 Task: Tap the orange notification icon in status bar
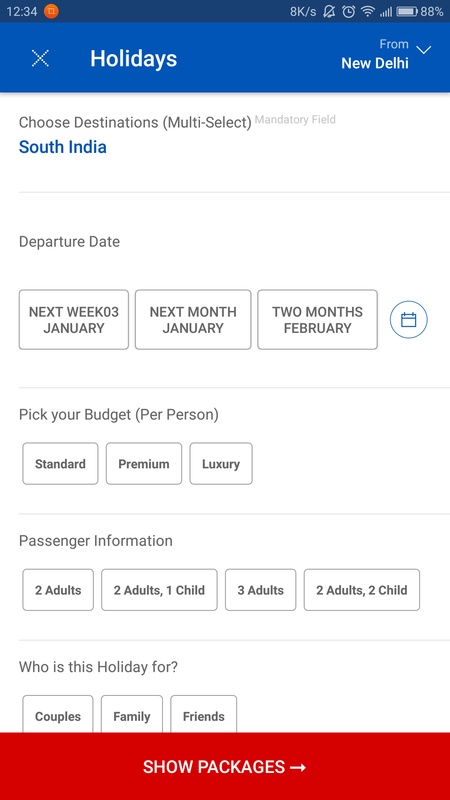click(x=51, y=11)
